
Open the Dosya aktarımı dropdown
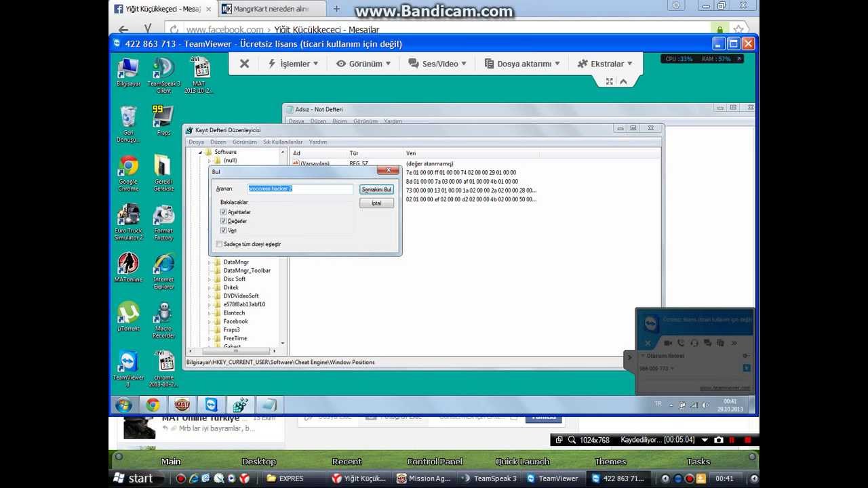[x=522, y=64]
